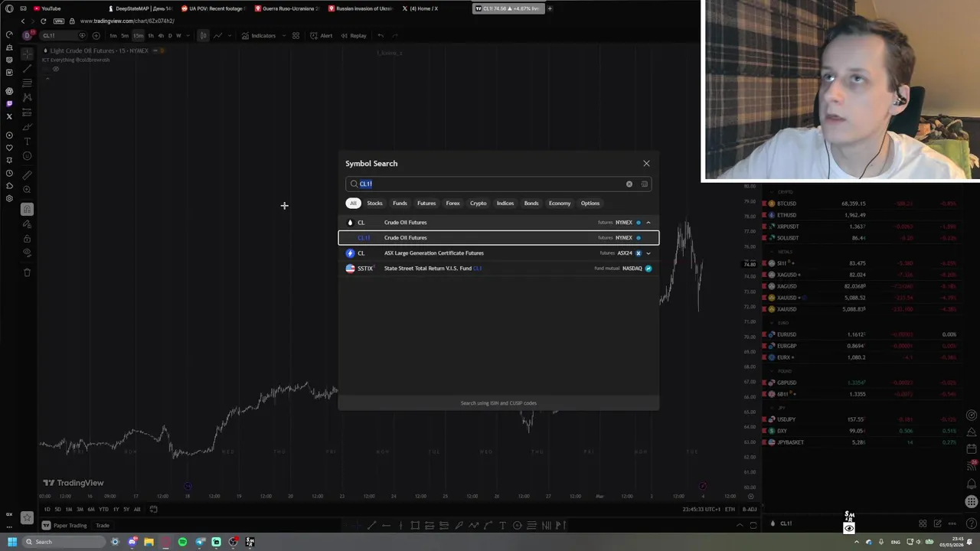Viewport: 980px width, 551px height.
Task: Close the Symbol Search dialog
Action: [646, 163]
